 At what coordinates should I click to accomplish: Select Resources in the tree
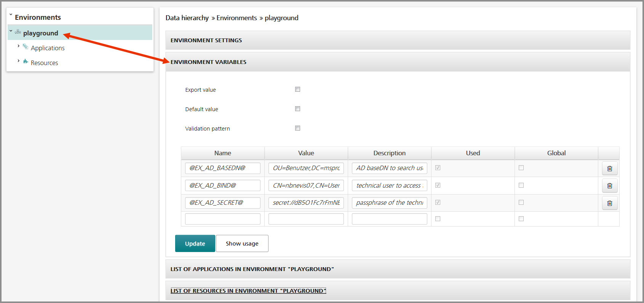[x=45, y=63]
